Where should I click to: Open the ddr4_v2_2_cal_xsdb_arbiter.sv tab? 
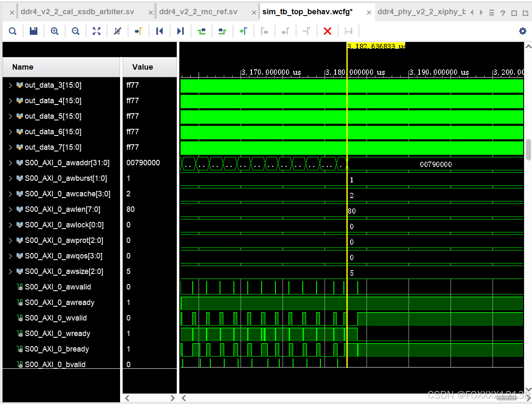(x=77, y=12)
